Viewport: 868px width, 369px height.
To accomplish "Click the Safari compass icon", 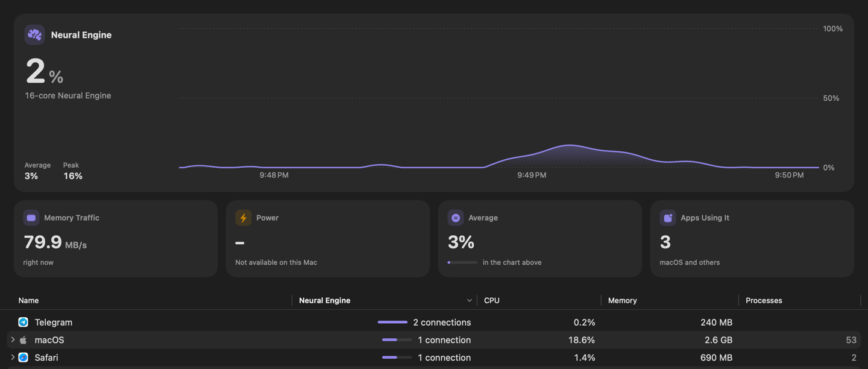I will [x=23, y=358].
